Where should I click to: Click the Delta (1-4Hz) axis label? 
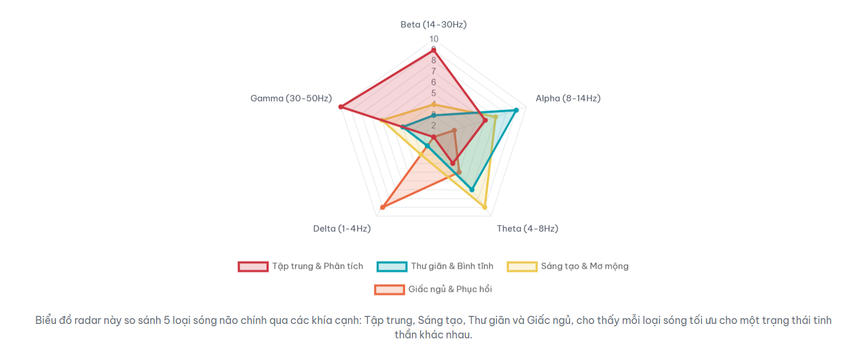point(342,228)
